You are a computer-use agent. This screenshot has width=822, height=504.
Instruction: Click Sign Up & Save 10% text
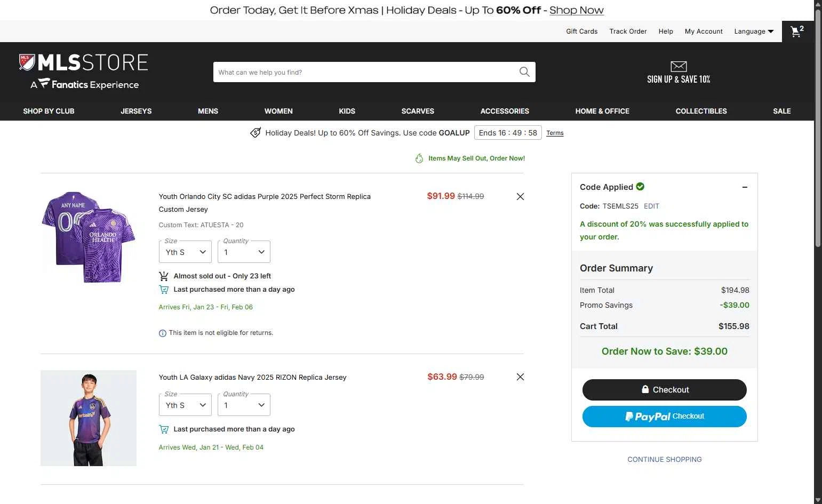pyautogui.click(x=679, y=79)
